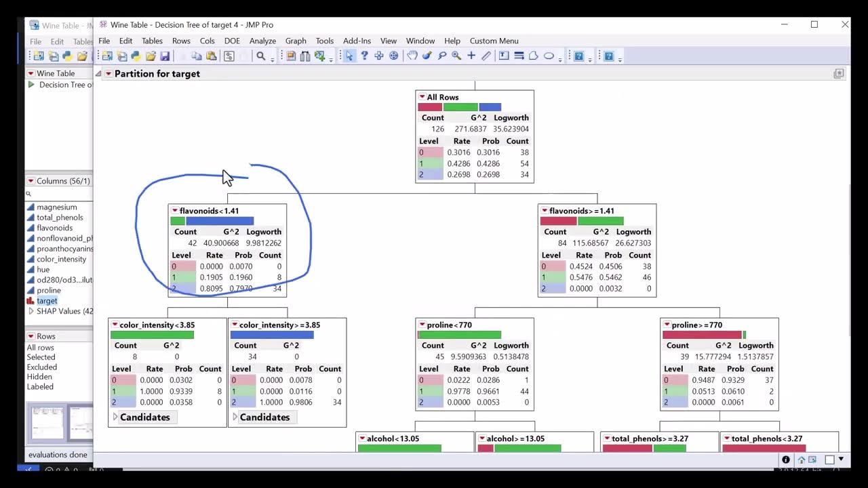This screenshot has height=488, width=868.
Task: Select the Crosshairs tool
Action: pyautogui.click(x=471, y=56)
